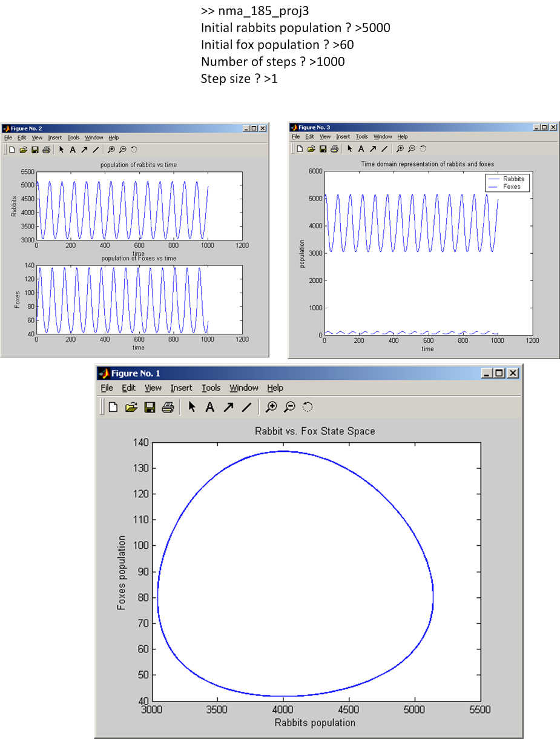Screen dimensions: 560x739
Task: Maximize the Figure No. 1 window
Action: point(499,373)
